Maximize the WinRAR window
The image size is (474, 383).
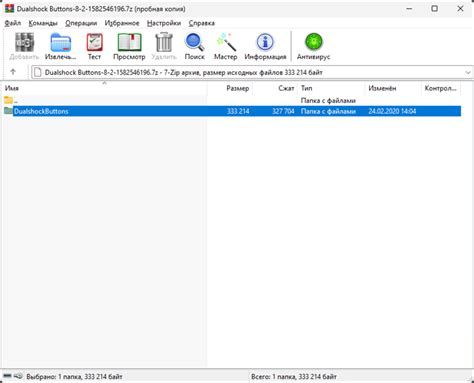(x=434, y=8)
